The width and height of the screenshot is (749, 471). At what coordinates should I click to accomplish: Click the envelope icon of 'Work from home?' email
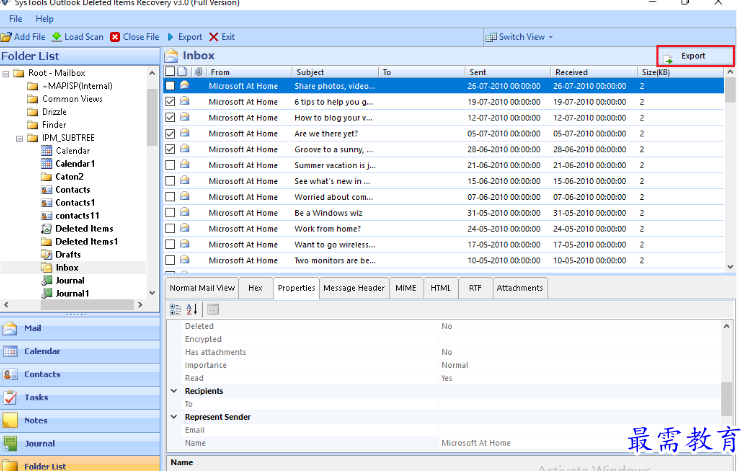[x=184, y=228]
